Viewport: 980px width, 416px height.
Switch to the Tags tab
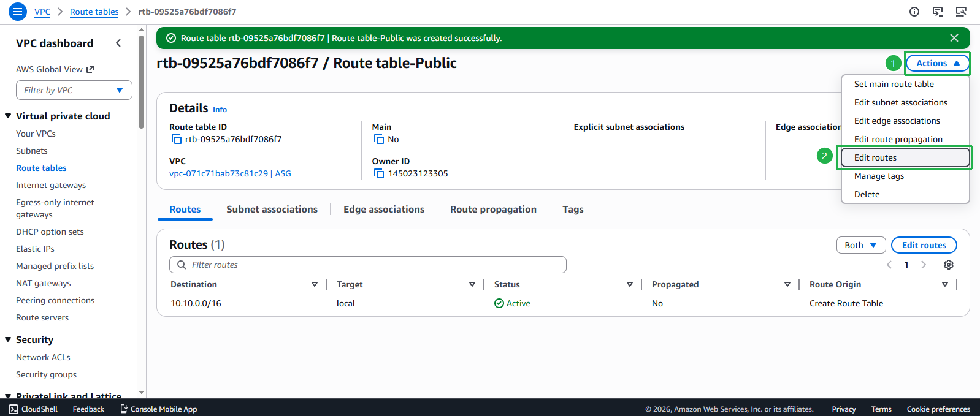tap(573, 209)
